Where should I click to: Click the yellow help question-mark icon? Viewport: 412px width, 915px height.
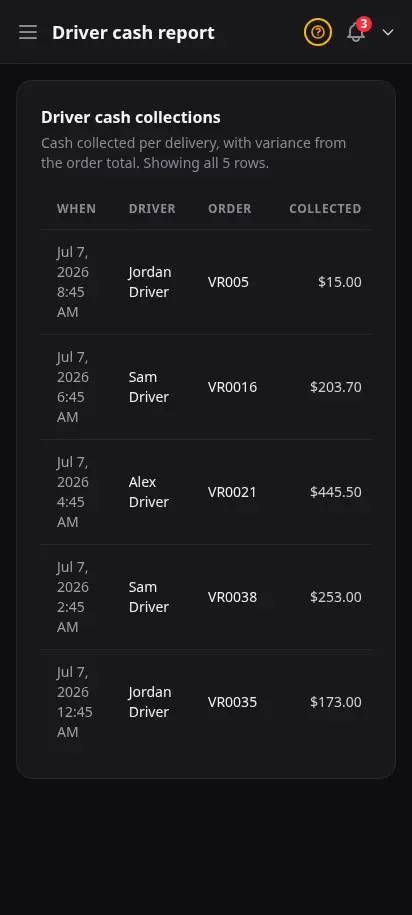318,32
